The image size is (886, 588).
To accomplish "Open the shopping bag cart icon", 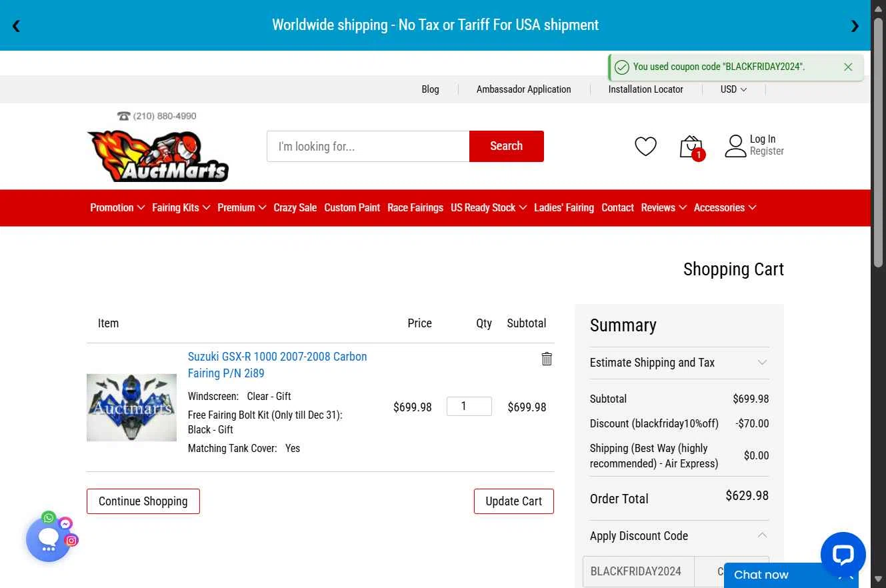I will tap(691, 147).
